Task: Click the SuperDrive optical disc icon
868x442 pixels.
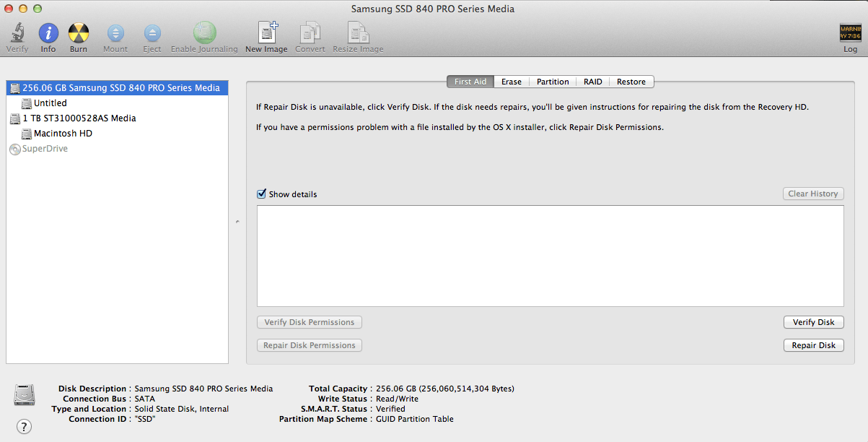Action: (x=15, y=149)
